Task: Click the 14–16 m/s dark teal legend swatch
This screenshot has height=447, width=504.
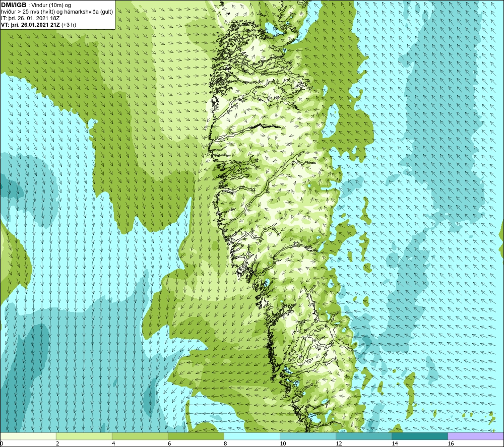Action: (419, 436)
